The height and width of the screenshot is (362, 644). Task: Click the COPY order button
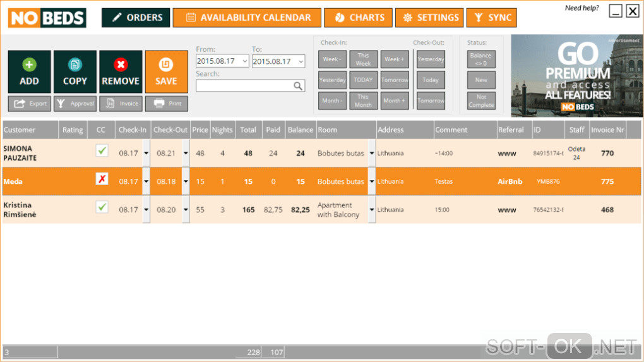tap(75, 71)
